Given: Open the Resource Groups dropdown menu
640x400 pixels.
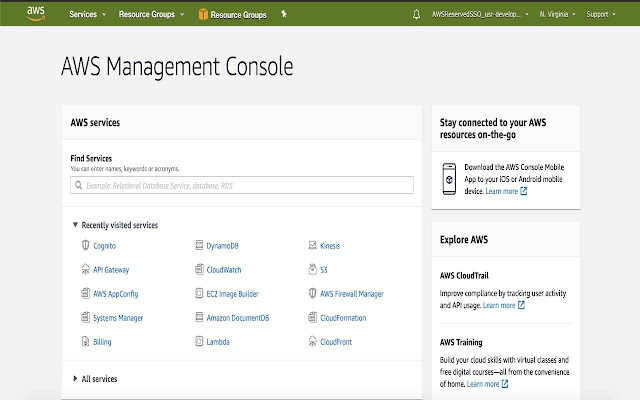Looking at the screenshot, I should click(151, 14).
